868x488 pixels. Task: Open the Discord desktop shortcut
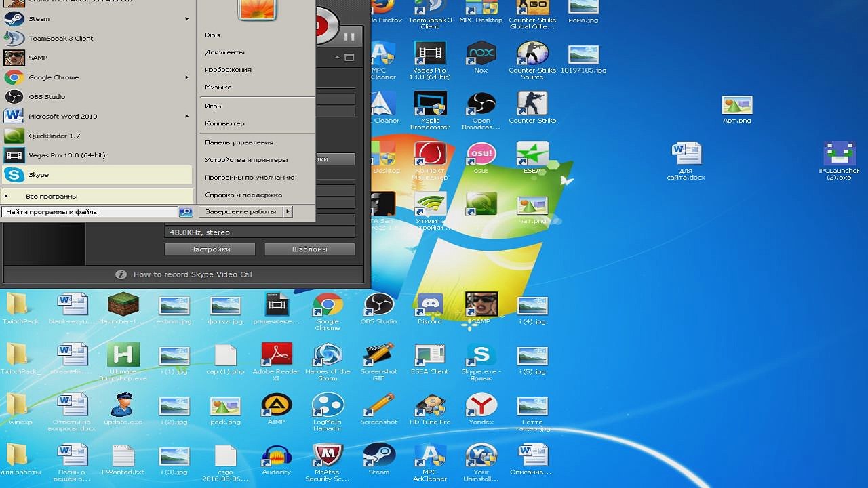pos(429,309)
